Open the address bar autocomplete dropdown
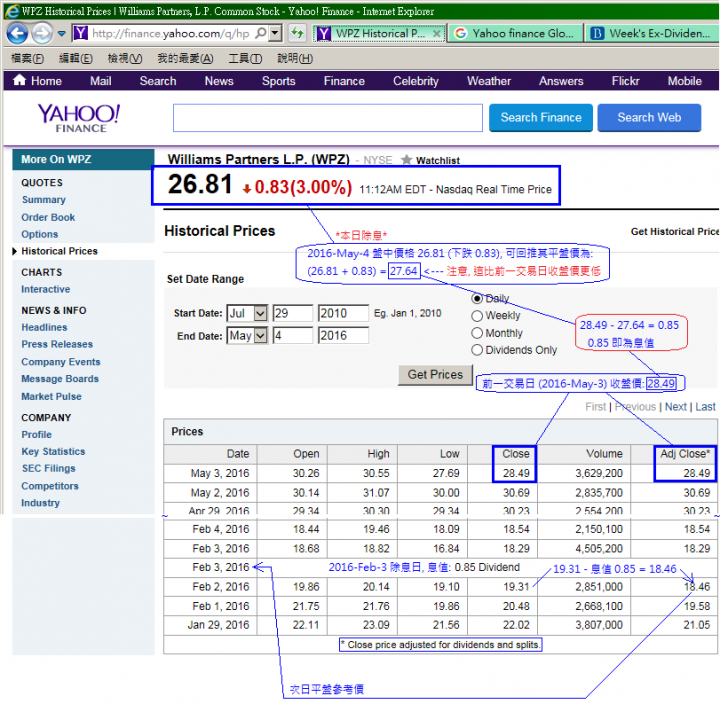The image size is (720, 704). (x=275, y=33)
